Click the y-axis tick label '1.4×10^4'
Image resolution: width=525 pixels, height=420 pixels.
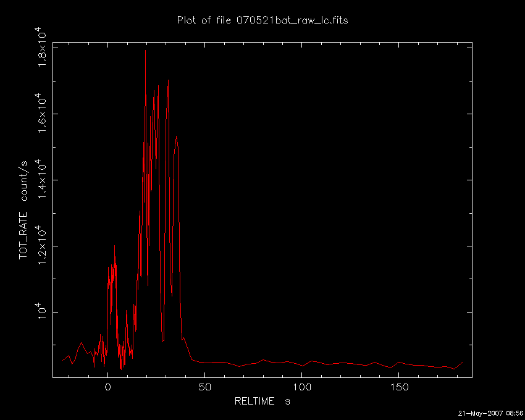43,180
